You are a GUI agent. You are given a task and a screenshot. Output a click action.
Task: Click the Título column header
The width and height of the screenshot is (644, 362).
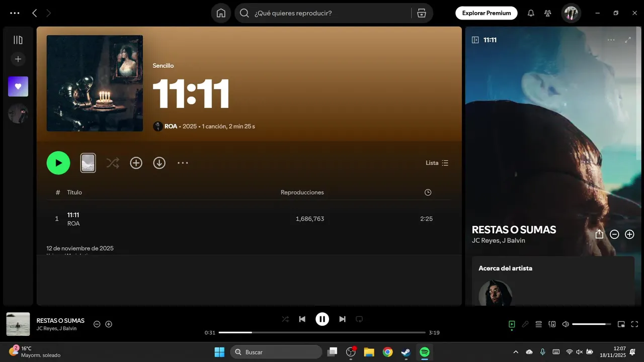(74, 192)
